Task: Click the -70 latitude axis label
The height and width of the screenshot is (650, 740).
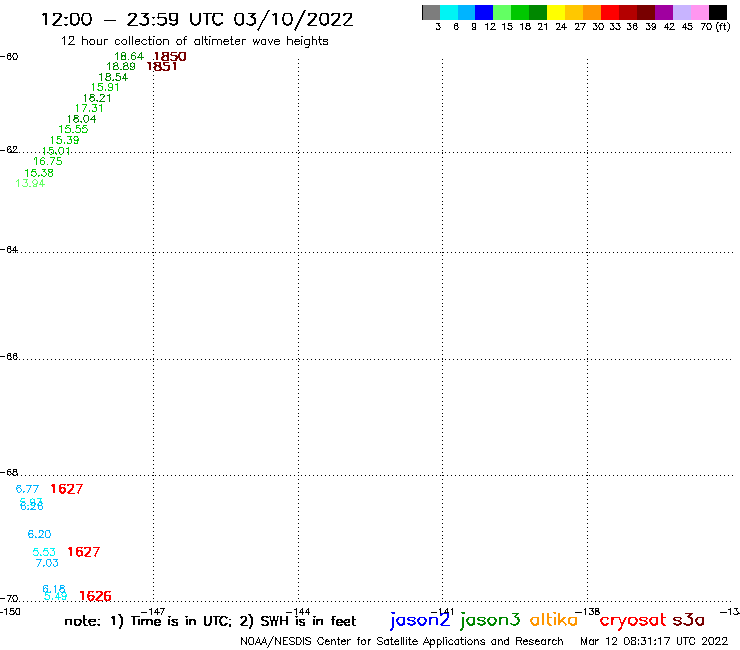Action: click(9, 599)
